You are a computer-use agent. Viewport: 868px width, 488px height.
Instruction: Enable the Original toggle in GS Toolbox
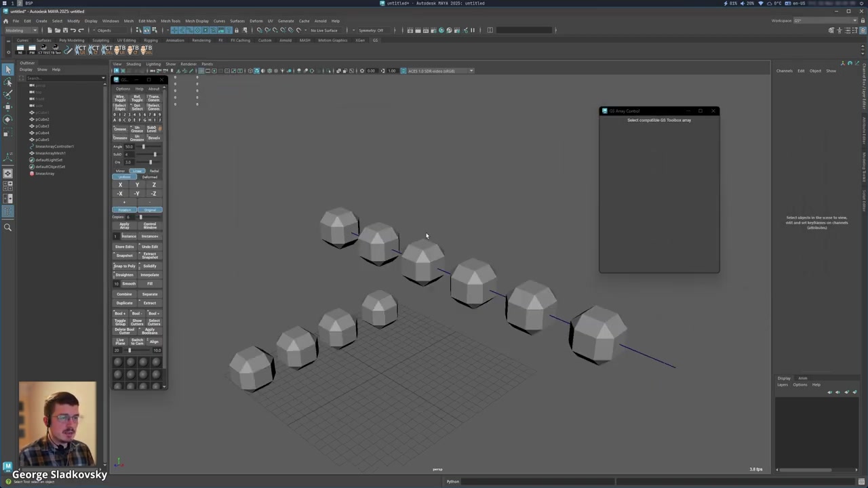click(150, 209)
